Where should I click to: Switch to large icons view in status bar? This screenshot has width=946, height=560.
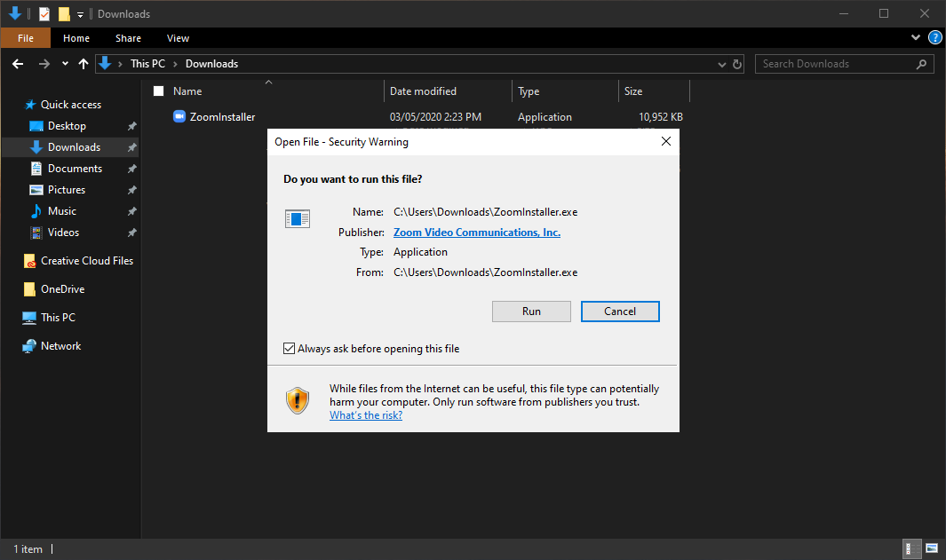coord(932,548)
